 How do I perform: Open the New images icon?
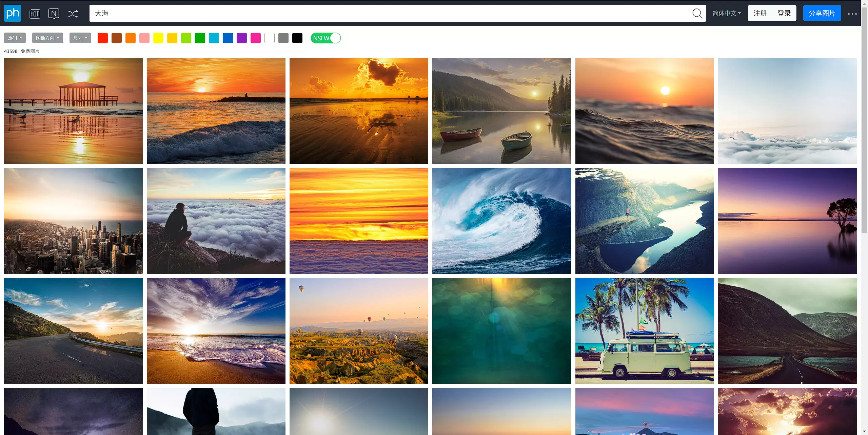(54, 14)
